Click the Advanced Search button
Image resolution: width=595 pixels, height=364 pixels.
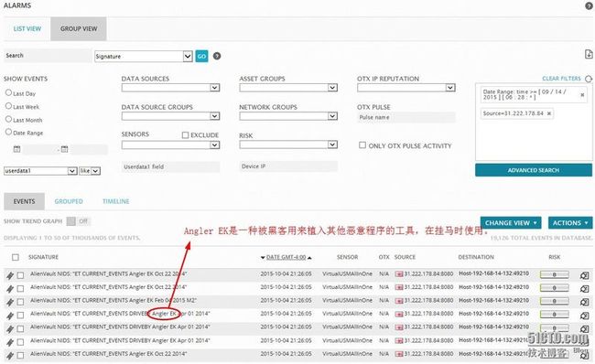pos(534,170)
